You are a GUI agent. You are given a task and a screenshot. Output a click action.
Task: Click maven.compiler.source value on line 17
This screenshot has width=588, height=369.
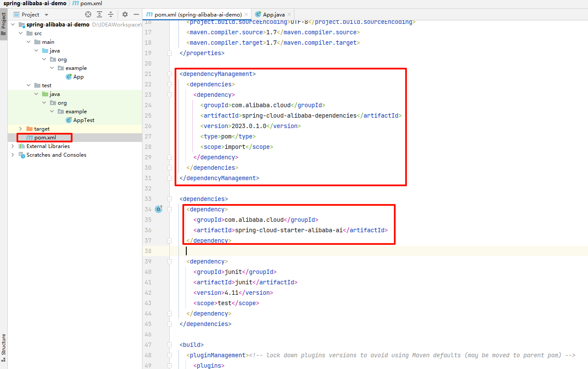271,32
